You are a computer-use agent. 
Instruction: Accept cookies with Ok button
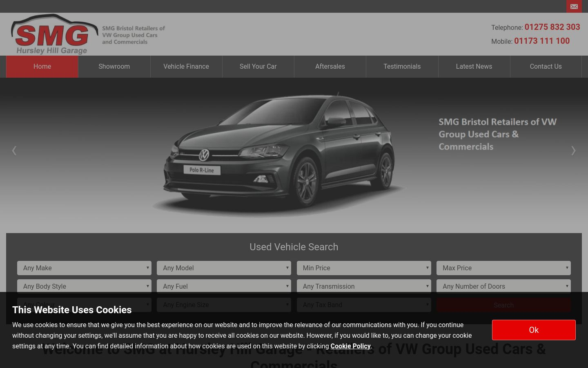tap(534, 330)
